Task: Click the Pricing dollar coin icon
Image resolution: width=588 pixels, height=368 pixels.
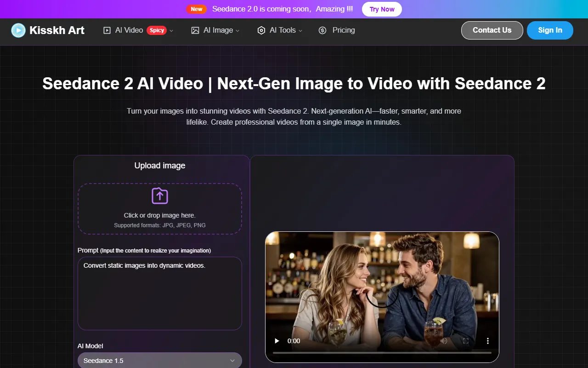Action: point(322,30)
